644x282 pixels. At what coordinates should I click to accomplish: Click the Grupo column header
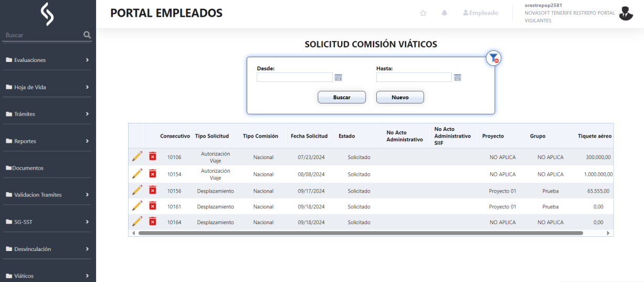pos(537,136)
